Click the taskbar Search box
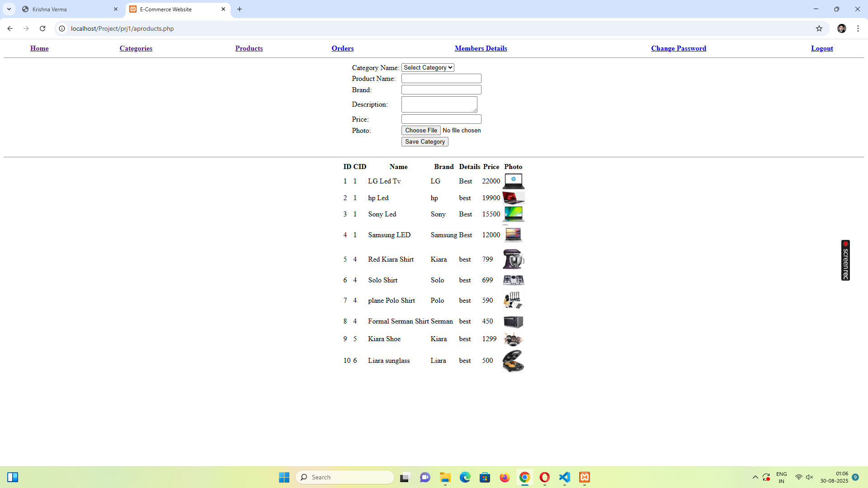The height and width of the screenshot is (488, 868). point(345,477)
